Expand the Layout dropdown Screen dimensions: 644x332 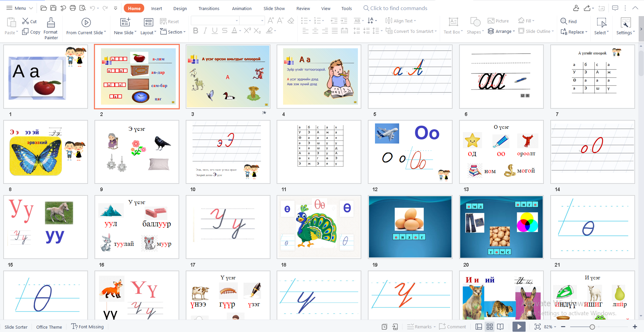tap(148, 33)
